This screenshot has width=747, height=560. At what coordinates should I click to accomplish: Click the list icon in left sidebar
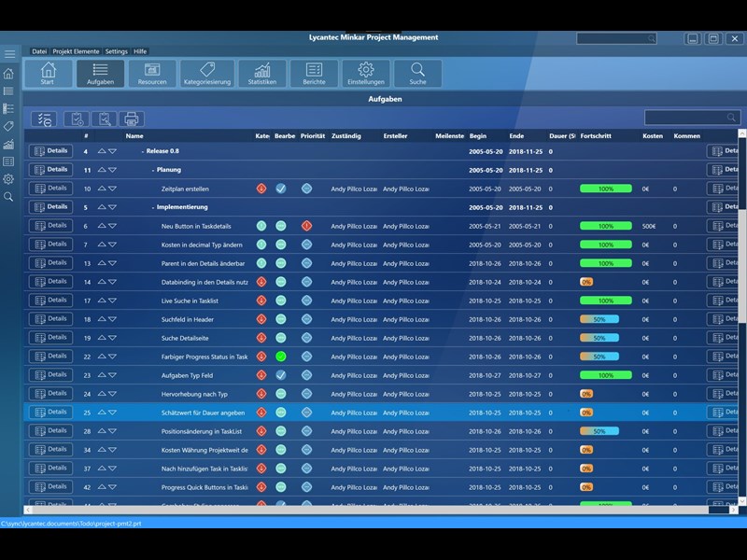(x=8, y=91)
